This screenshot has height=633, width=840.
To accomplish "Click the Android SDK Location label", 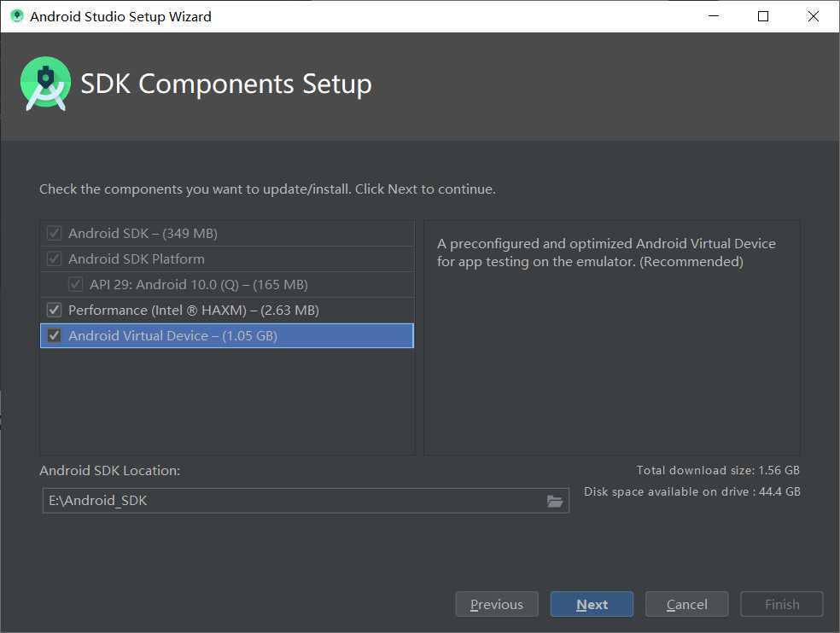I will 110,471.
